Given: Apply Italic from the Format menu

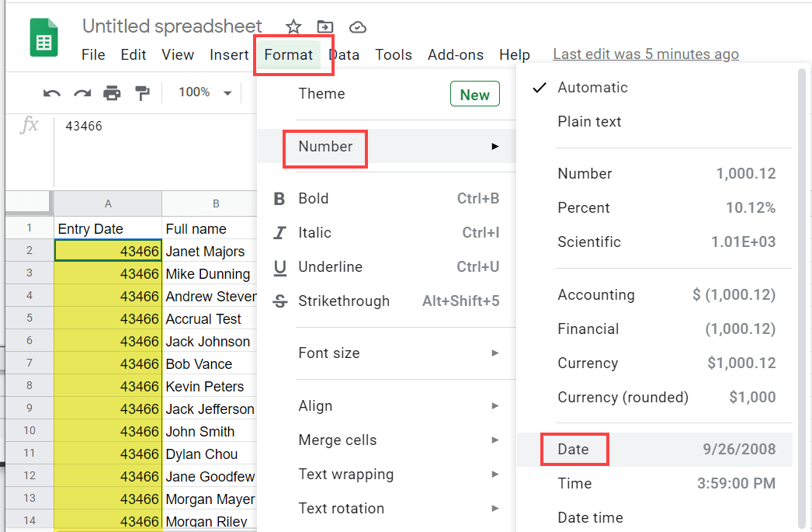Looking at the screenshot, I should [387, 232].
